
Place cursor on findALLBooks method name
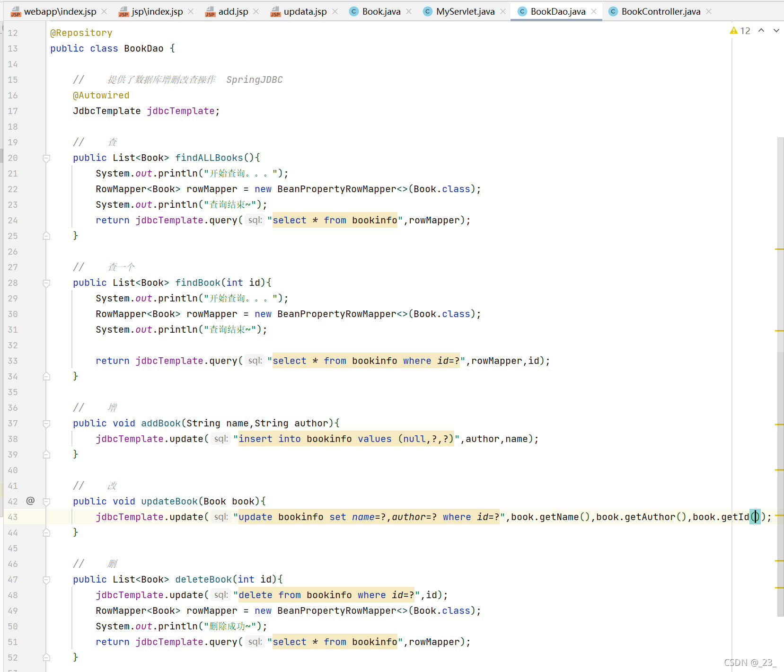pos(209,158)
